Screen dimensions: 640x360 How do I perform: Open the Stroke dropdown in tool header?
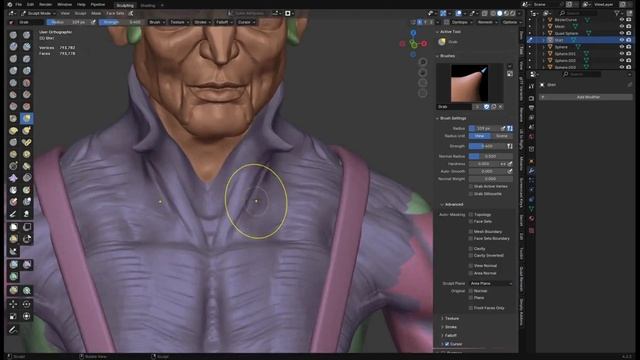click(x=202, y=22)
